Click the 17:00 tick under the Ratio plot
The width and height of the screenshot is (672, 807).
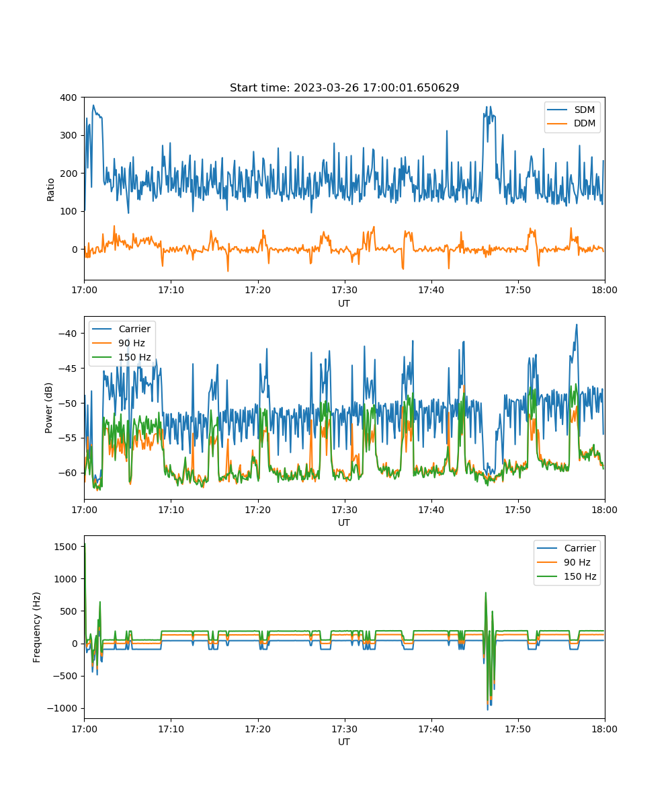pos(84,290)
